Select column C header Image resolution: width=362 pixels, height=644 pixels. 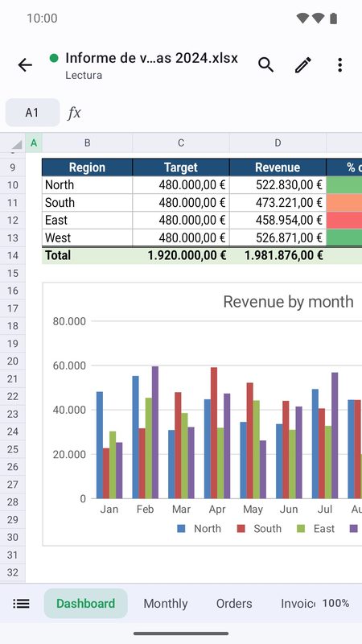point(181,143)
